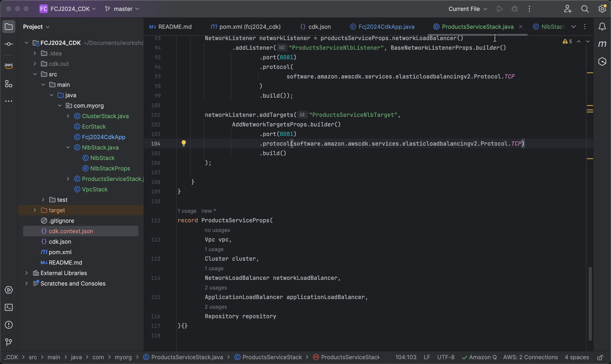Open the Terminal tool window
This screenshot has width=611, height=364.
pyautogui.click(x=9, y=307)
